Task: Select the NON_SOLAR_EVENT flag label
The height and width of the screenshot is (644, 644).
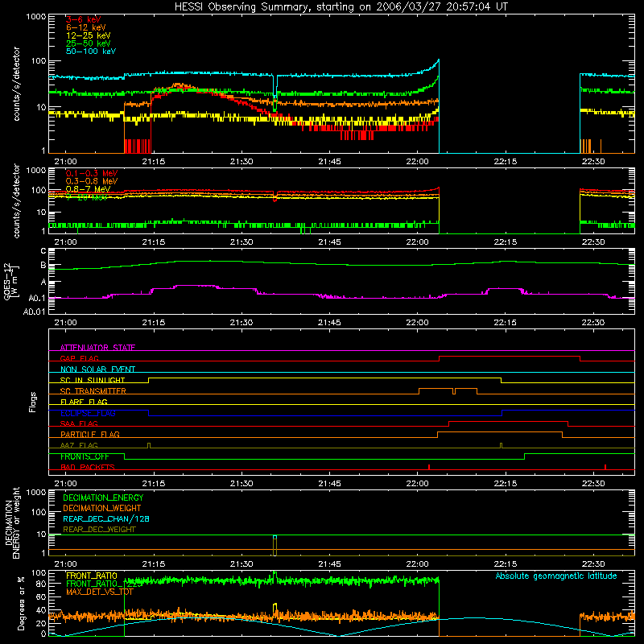Action: pyautogui.click(x=97, y=369)
